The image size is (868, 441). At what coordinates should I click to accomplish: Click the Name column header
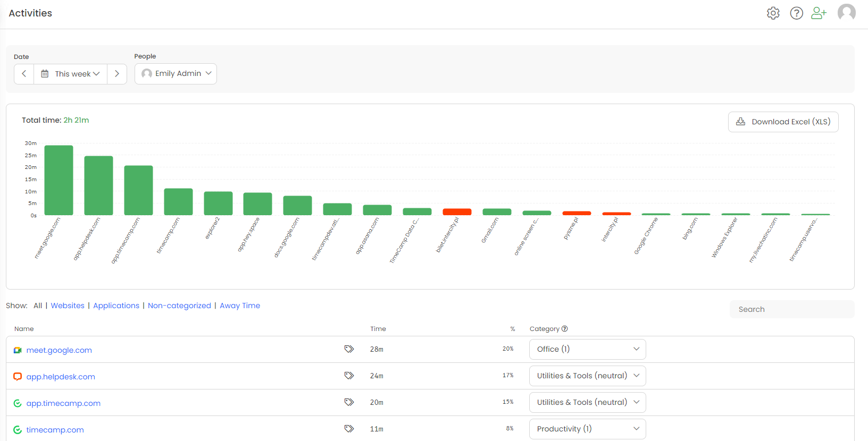click(x=24, y=329)
